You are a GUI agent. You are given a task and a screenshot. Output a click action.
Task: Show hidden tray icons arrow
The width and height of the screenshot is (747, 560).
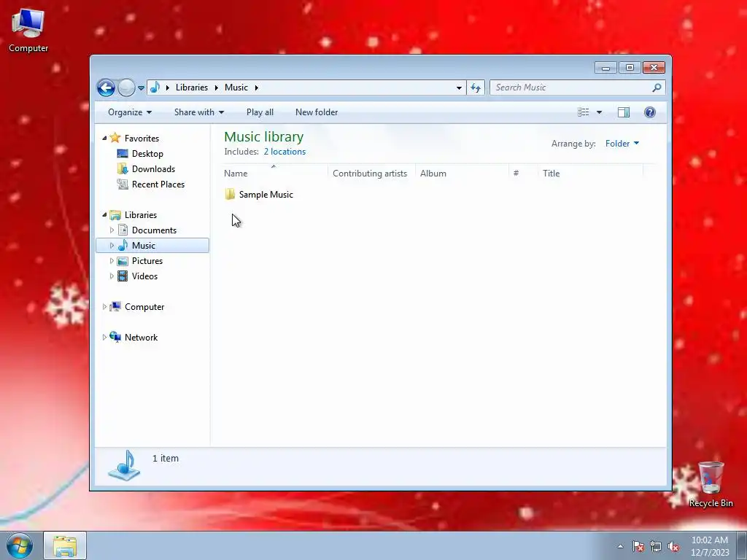(x=620, y=546)
